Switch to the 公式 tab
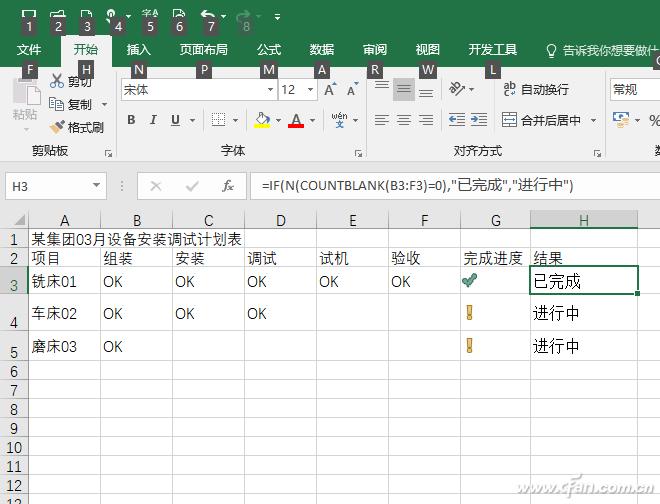 pyautogui.click(x=269, y=50)
